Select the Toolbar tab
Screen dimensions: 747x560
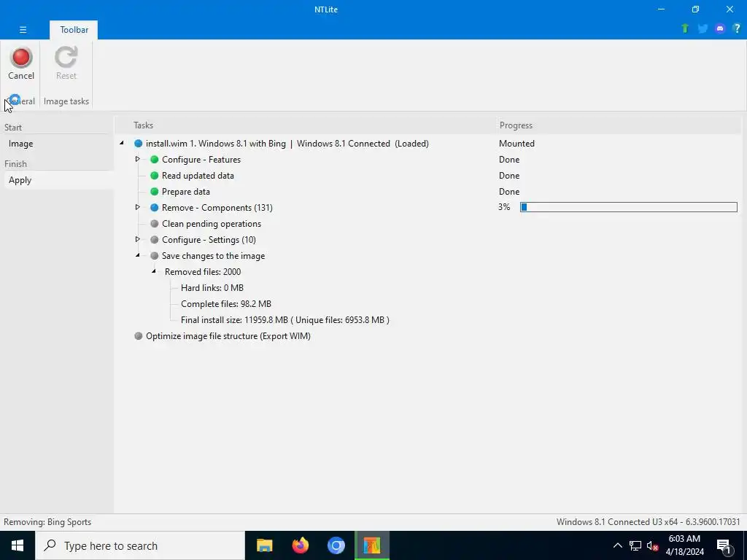[74, 29]
